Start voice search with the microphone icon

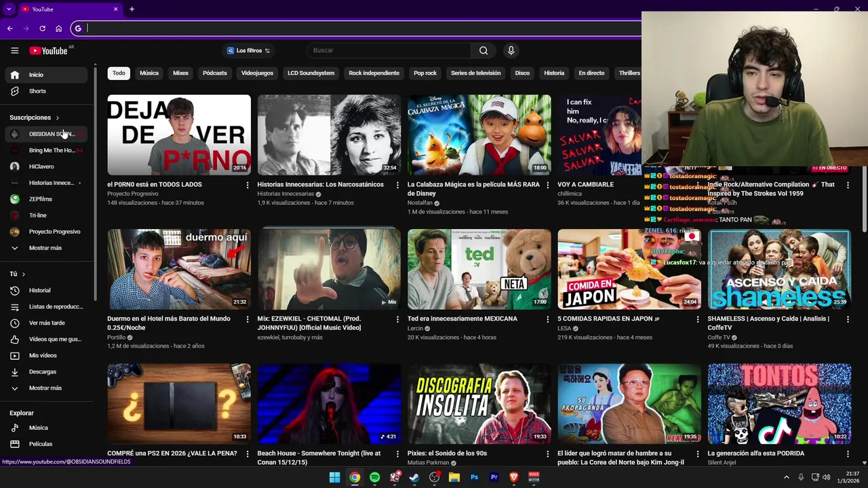511,50
